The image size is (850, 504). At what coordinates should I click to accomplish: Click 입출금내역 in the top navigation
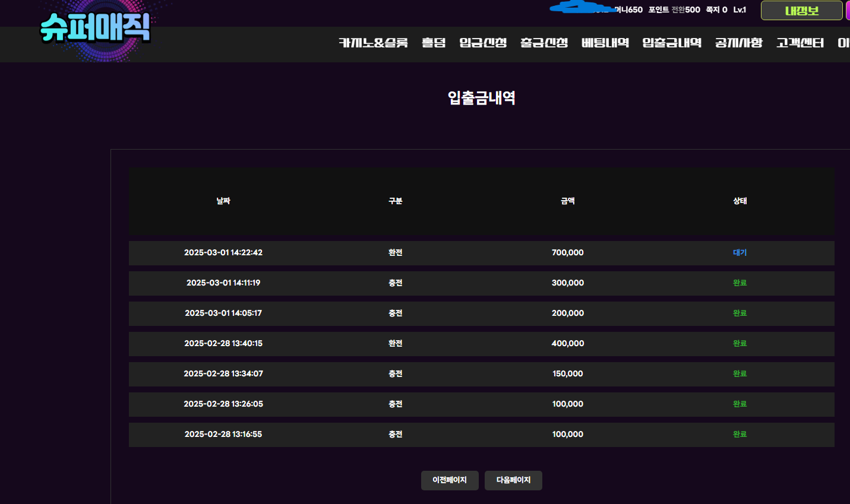pyautogui.click(x=672, y=43)
